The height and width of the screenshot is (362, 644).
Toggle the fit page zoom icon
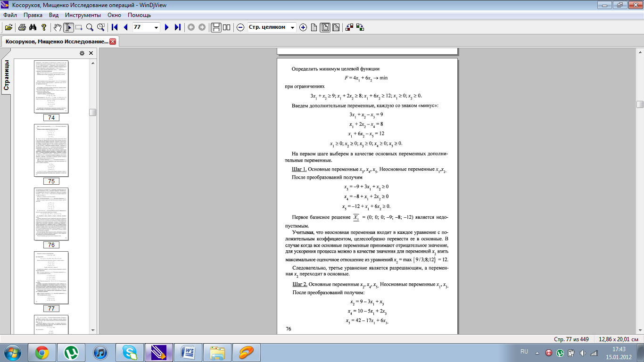tap(325, 27)
